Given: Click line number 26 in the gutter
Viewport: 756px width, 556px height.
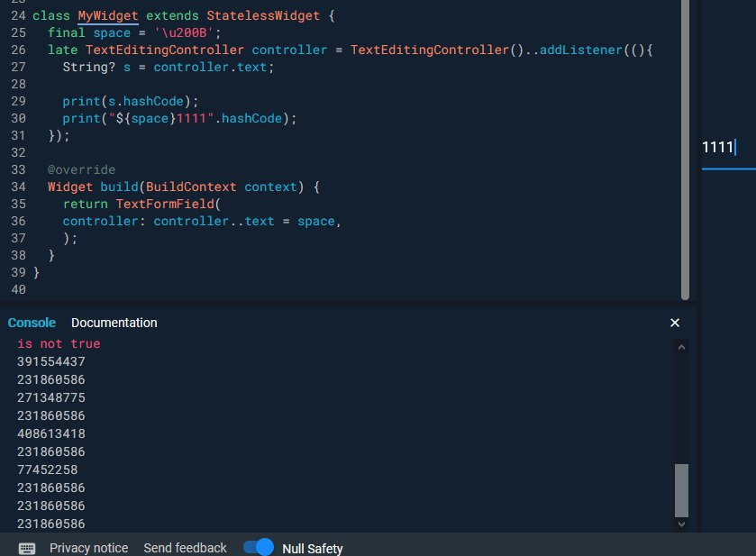Looking at the screenshot, I should pyautogui.click(x=18, y=50).
